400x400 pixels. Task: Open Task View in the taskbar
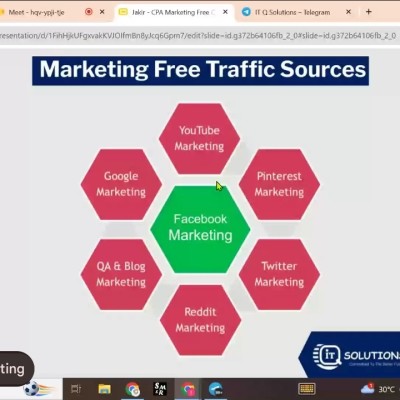click(76, 389)
